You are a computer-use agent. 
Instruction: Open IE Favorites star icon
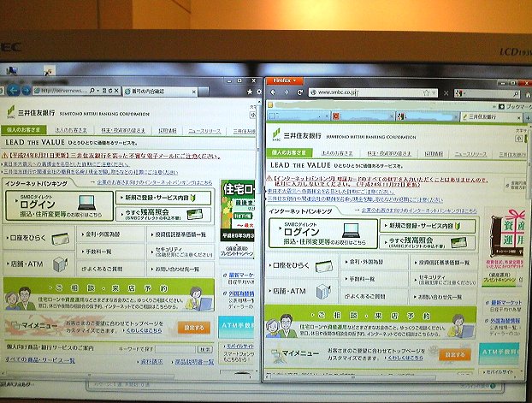250,92
